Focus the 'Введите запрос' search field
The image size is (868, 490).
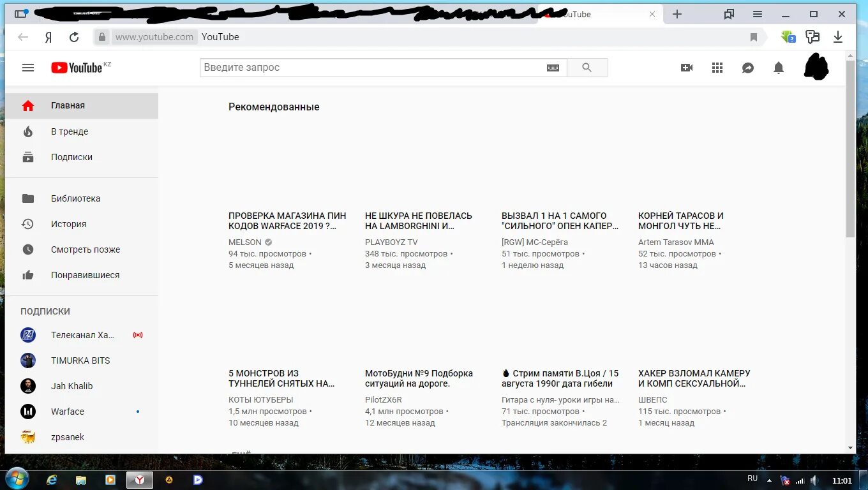(x=383, y=68)
